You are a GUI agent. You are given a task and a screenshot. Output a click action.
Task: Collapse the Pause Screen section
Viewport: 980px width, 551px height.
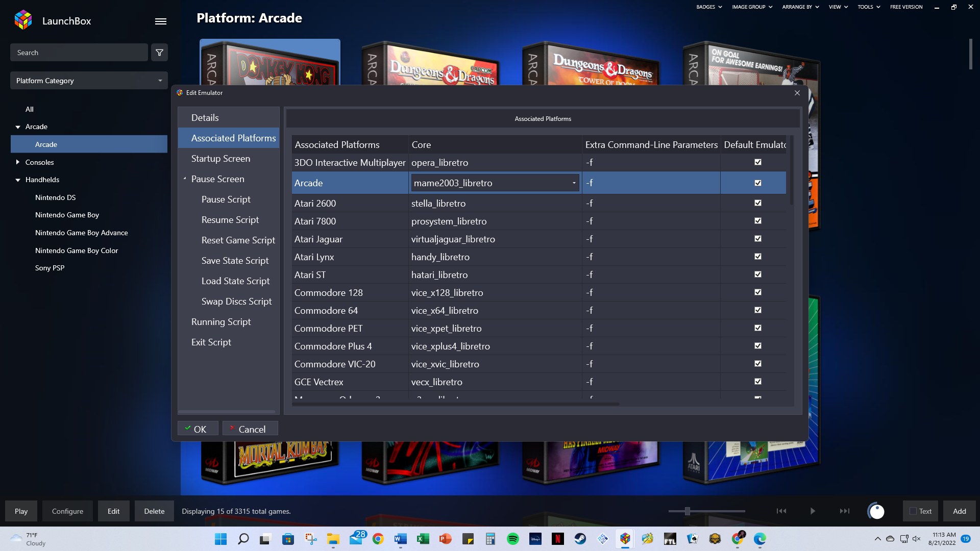pos(185,179)
